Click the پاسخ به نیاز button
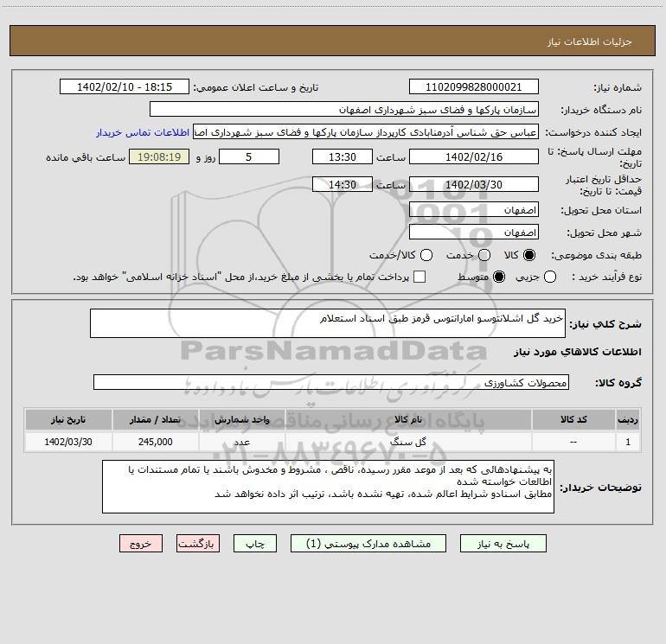 click(x=503, y=544)
